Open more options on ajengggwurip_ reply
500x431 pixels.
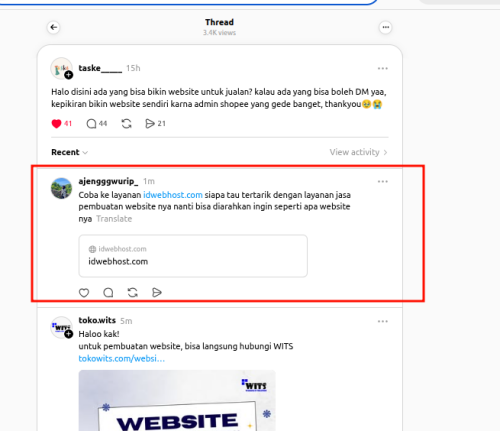click(383, 182)
